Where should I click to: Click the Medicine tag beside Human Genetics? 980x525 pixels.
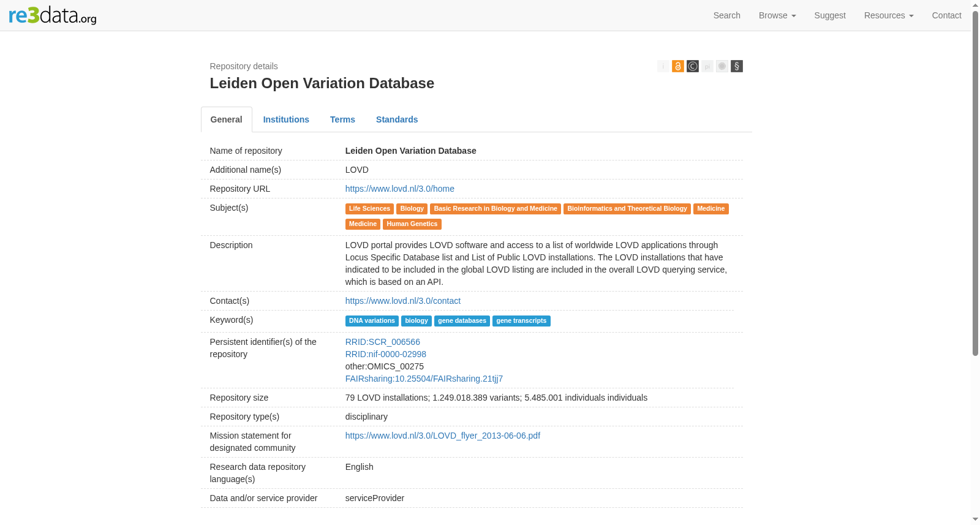click(x=363, y=224)
